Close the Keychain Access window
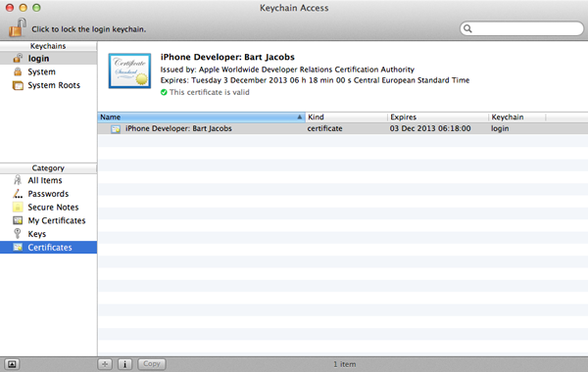588x372 pixels. 10,8
